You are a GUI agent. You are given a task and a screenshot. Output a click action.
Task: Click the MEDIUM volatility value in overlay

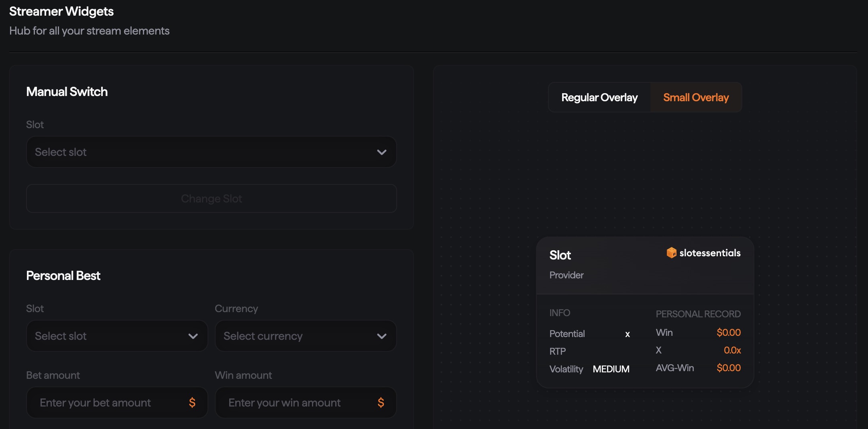tap(611, 369)
